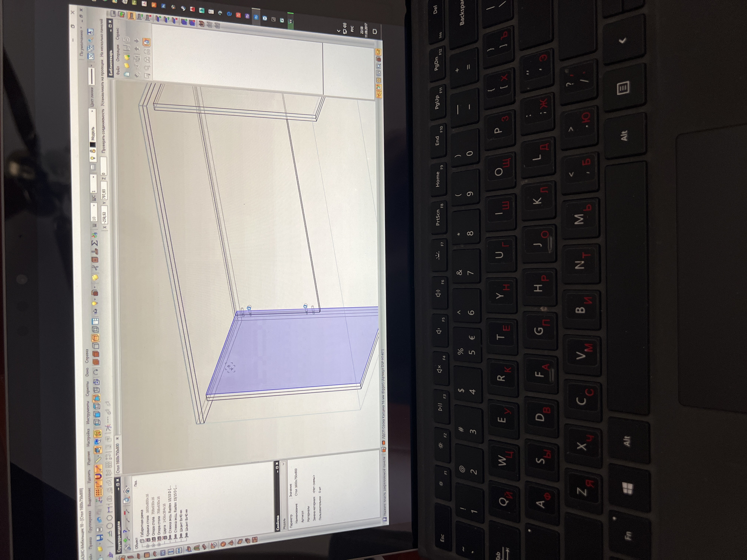Select the highlighted orange wireframe cube view icon

pos(95,338)
